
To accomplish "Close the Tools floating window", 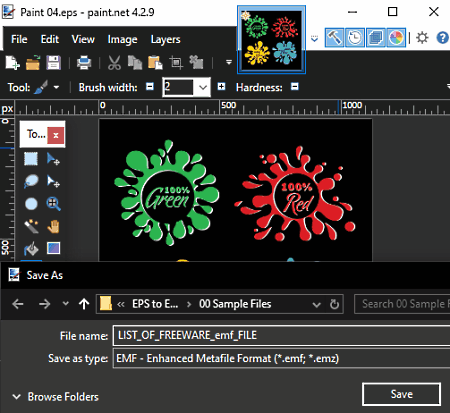I will click(56, 135).
